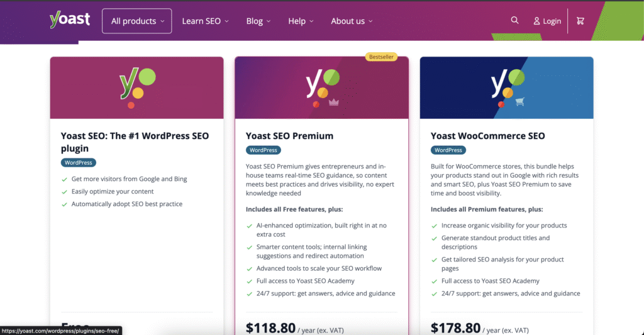Click the Yoast SEO free plugin logo image

(136, 88)
